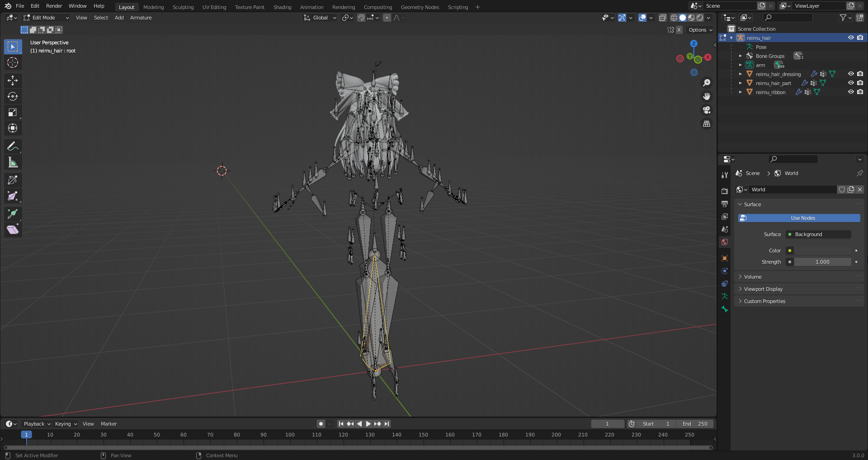Expand the arm armature tree item
This screenshot has height=460, width=868.
740,65
